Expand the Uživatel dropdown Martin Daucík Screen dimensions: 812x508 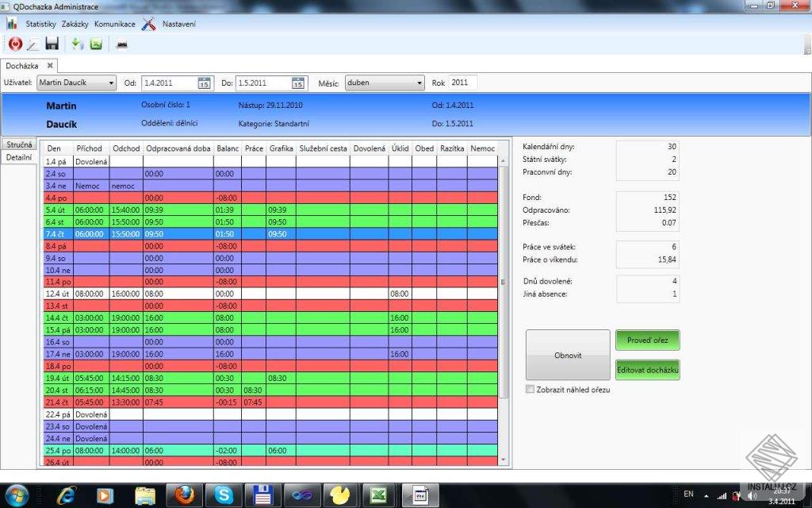click(x=76, y=83)
